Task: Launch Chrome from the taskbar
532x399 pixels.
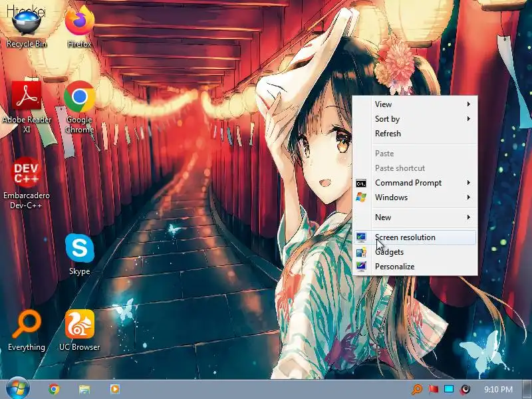Action: click(x=54, y=389)
